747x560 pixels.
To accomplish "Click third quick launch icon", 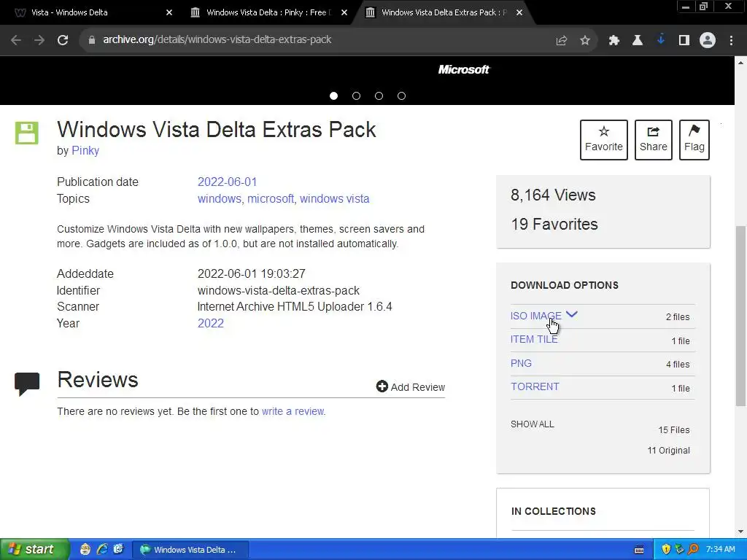I will tap(118, 549).
